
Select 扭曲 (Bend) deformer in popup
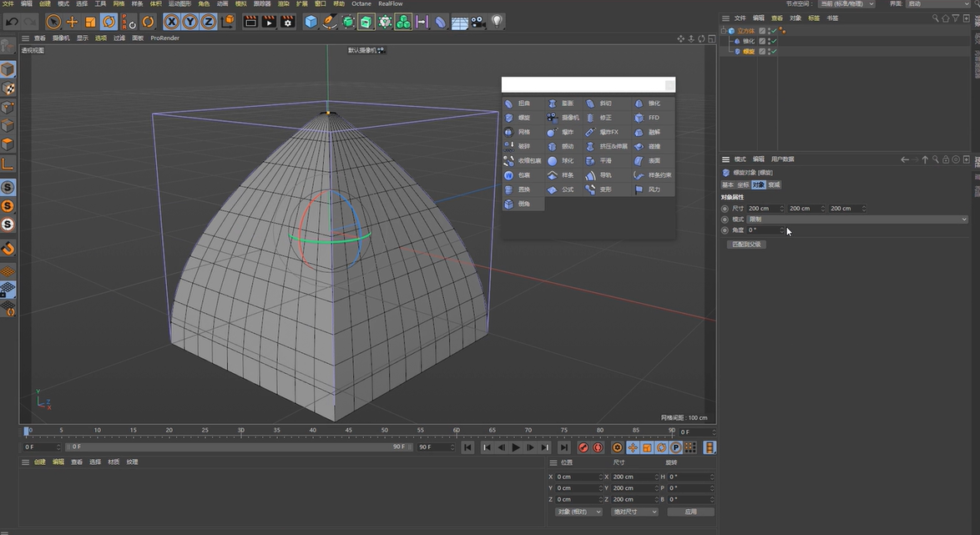tap(523, 103)
